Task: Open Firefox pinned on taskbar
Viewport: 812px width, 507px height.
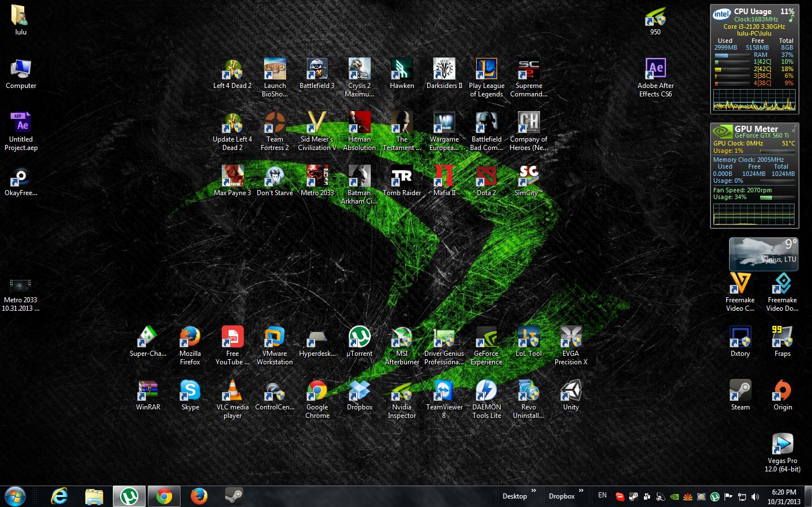Action: [199, 496]
